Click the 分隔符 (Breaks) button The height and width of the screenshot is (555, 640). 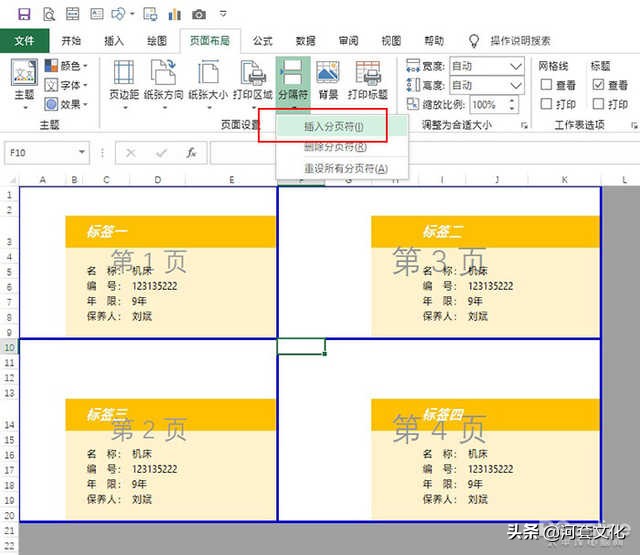click(293, 84)
